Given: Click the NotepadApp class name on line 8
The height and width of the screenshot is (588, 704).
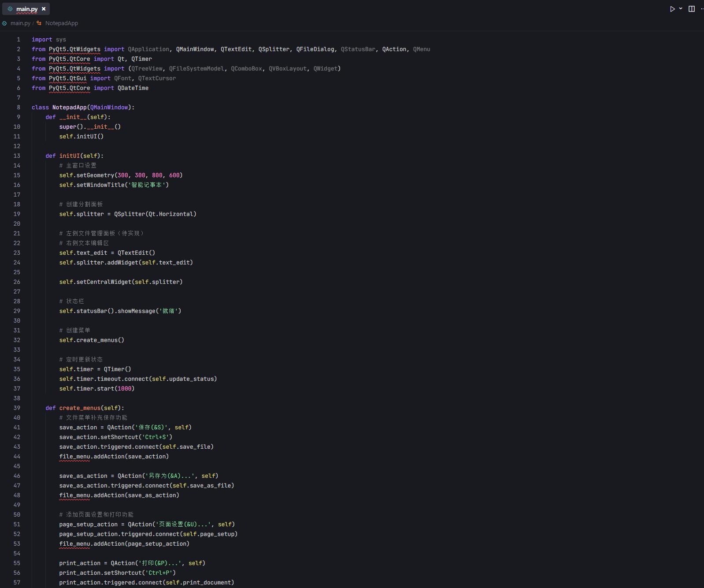Looking at the screenshot, I should (x=69, y=108).
